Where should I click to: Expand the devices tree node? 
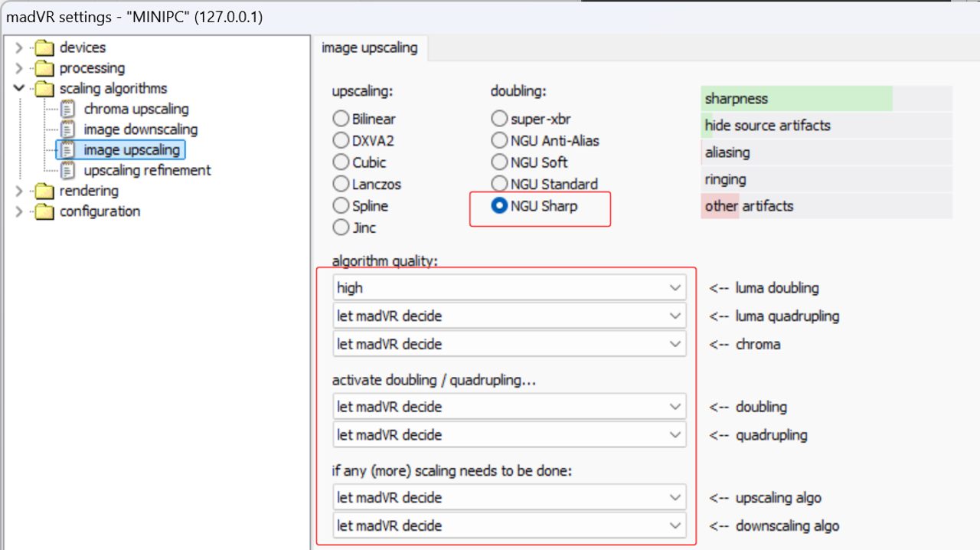click(x=19, y=48)
